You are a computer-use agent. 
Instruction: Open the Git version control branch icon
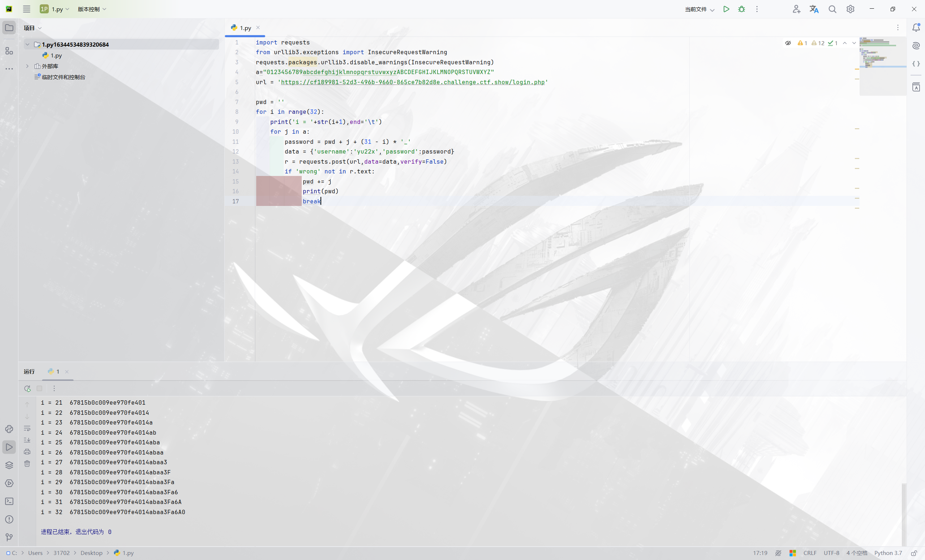pos(9,538)
